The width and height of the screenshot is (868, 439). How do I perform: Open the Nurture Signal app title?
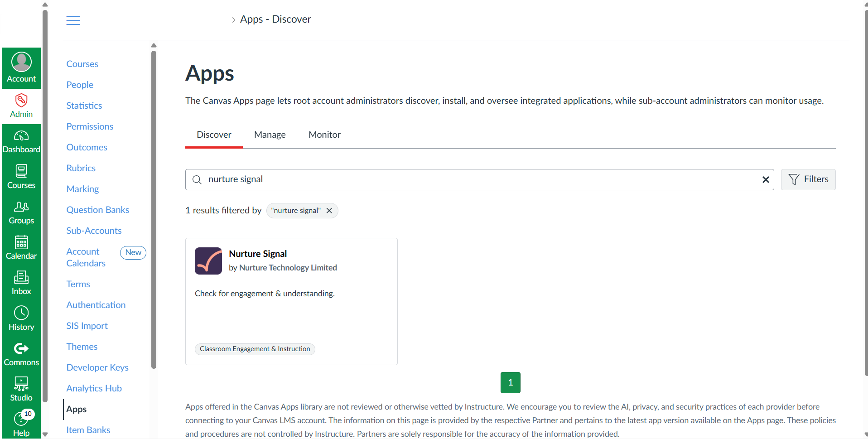pyautogui.click(x=258, y=254)
